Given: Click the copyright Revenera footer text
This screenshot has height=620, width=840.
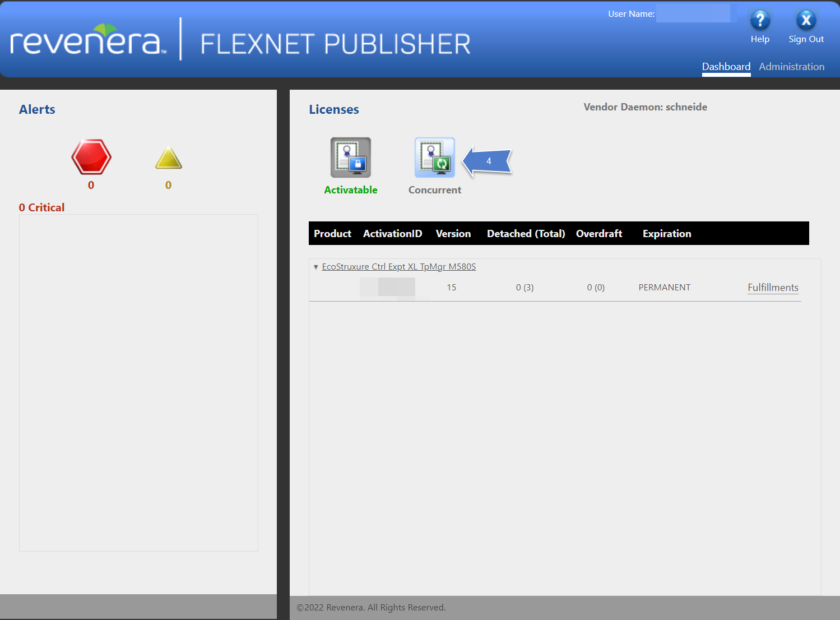Looking at the screenshot, I should 371,608.
